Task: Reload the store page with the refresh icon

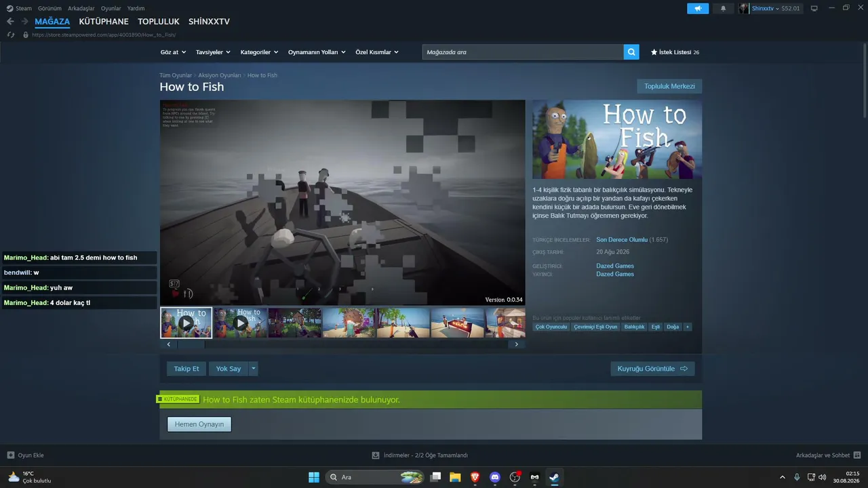Action: (x=10, y=35)
